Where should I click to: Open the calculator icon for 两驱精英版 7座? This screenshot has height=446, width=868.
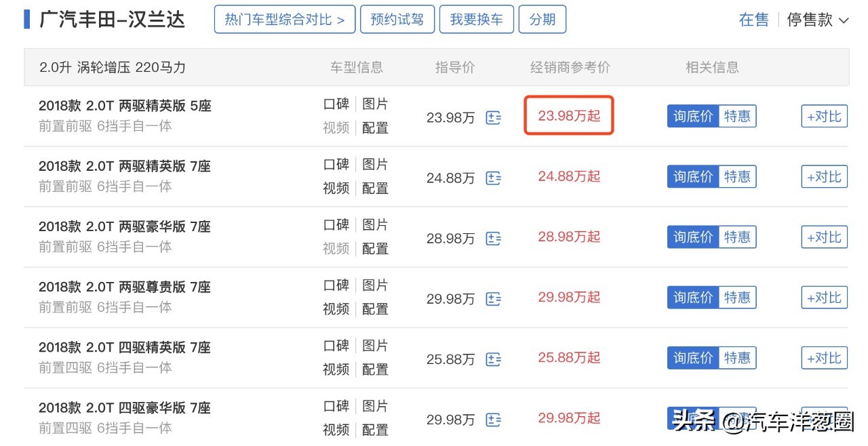(x=493, y=178)
